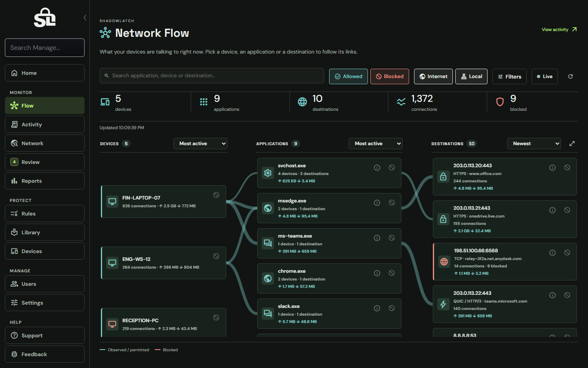This screenshot has width=588, height=368.
Task: Toggle Live updates
Action: tap(545, 76)
